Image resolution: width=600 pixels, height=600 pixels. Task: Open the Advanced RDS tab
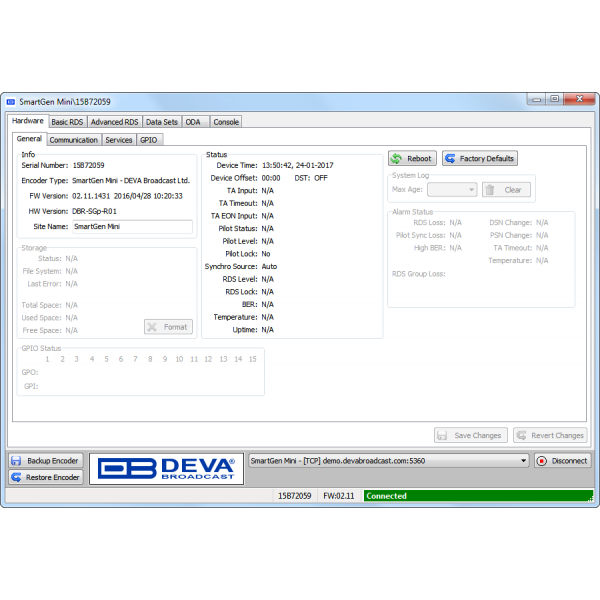click(x=114, y=122)
